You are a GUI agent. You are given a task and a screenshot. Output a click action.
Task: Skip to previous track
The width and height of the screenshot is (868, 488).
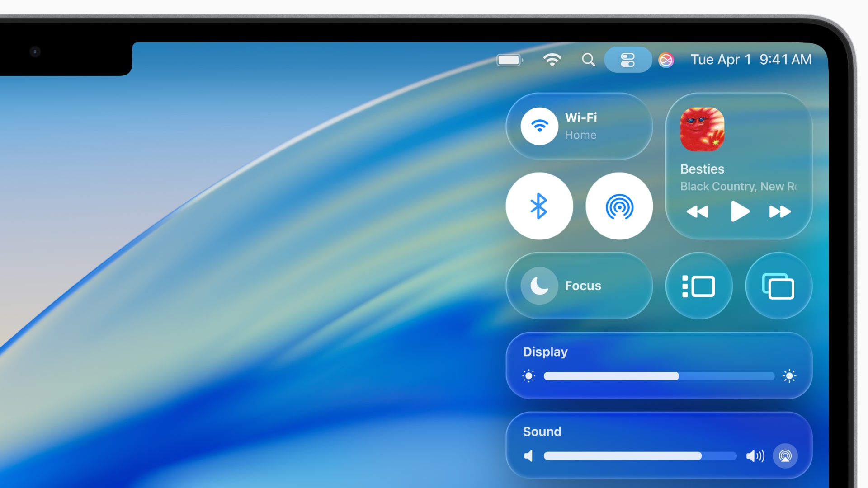pyautogui.click(x=697, y=211)
